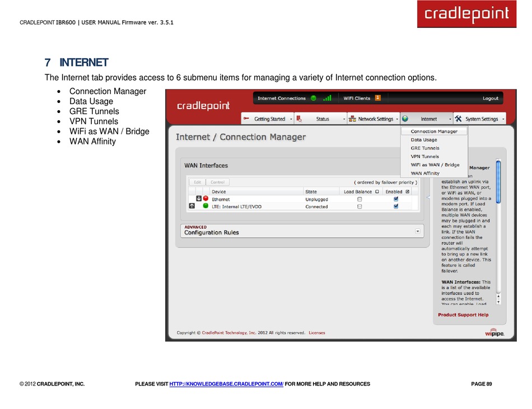Expand the Advanced Configuration Rules section
The image size is (532, 409).
(418, 231)
